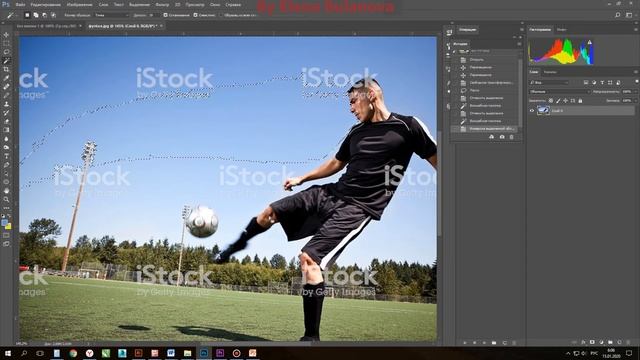Select the History Brush tool

pos(6,113)
